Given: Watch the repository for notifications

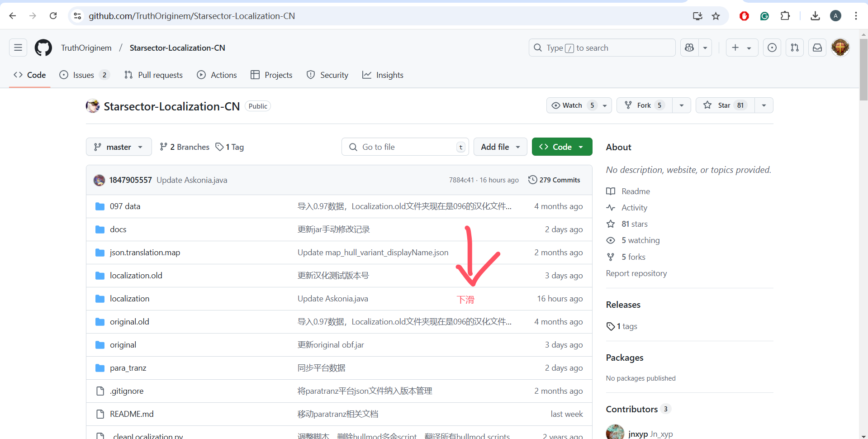Looking at the screenshot, I should [x=573, y=105].
